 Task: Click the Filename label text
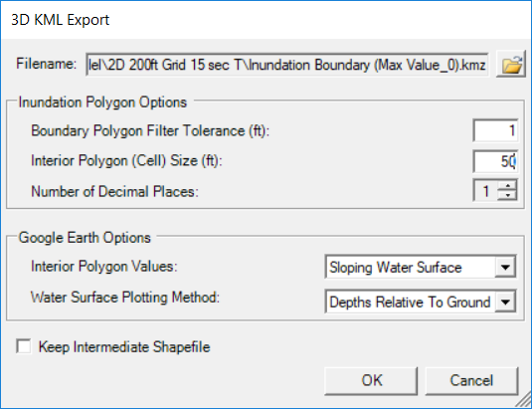[47, 64]
